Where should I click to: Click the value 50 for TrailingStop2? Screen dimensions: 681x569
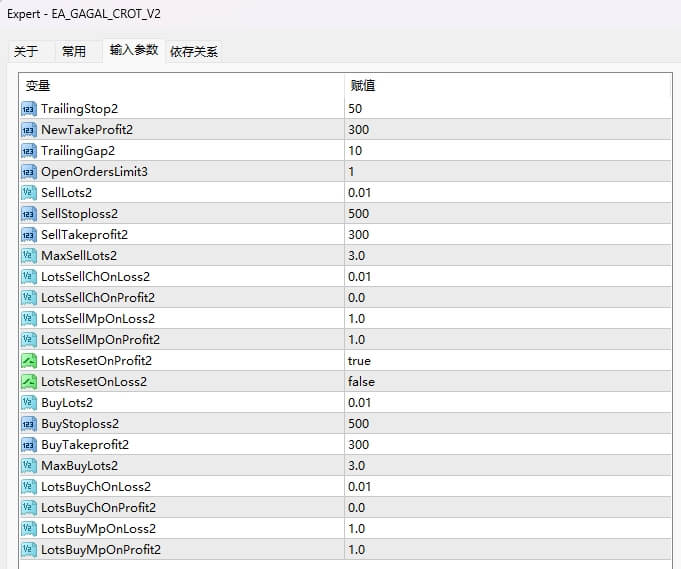click(x=355, y=109)
